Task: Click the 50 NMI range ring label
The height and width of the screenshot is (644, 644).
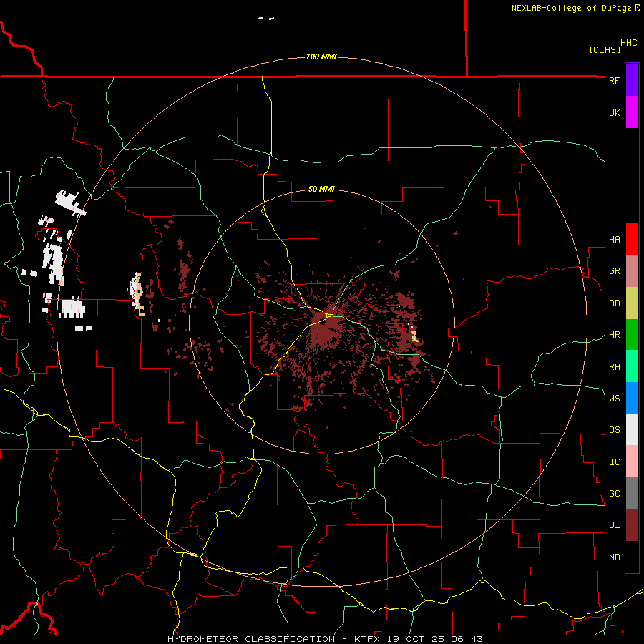Action: (321, 189)
